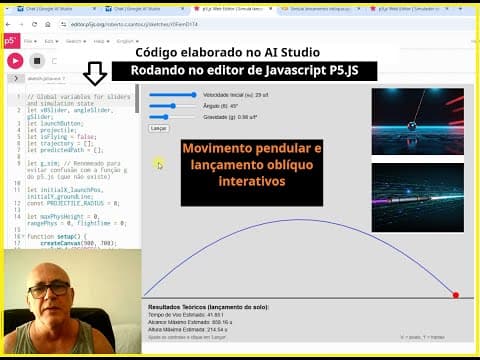Click the code line "let launchButton;"
Viewport: 480px width, 360px height.
coord(55,123)
